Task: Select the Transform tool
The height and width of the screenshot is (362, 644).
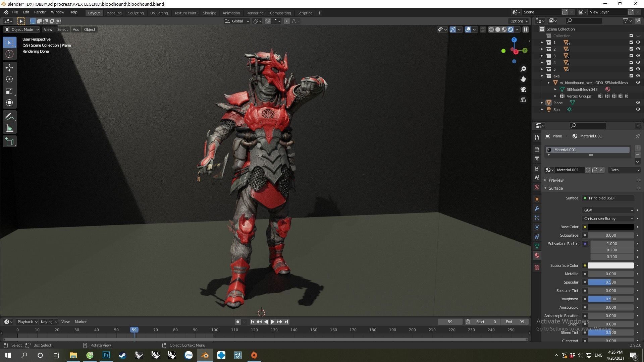Action: coord(9,103)
